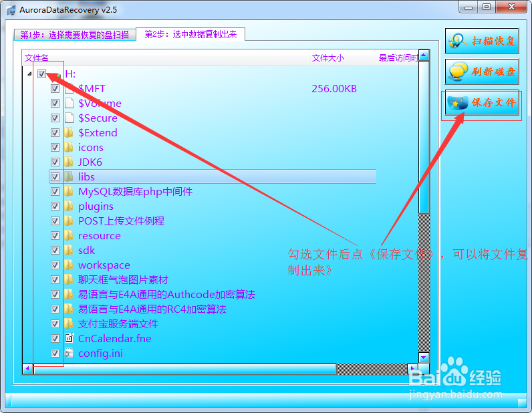Click the POST上传文件例程 folder icon
Viewport: 532px width, 413px height.
click(x=69, y=221)
